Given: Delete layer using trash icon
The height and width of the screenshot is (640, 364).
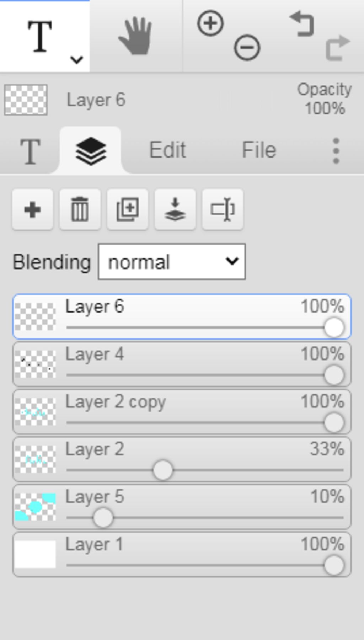Looking at the screenshot, I should point(80,209).
